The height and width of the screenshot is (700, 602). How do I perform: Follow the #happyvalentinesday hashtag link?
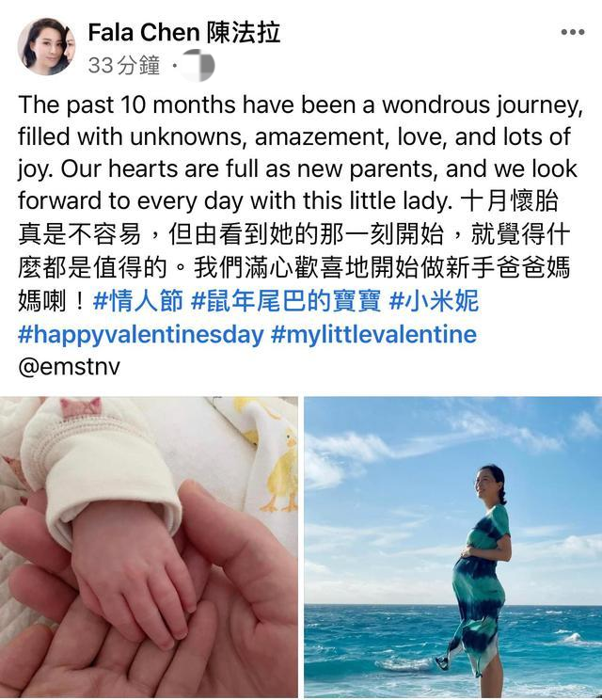coord(141,334)
